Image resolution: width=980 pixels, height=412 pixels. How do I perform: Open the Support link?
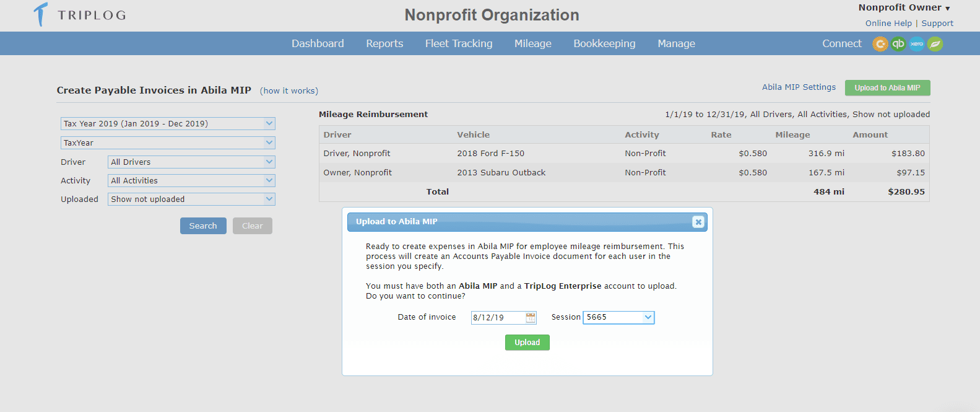click(x=937, y=23)
